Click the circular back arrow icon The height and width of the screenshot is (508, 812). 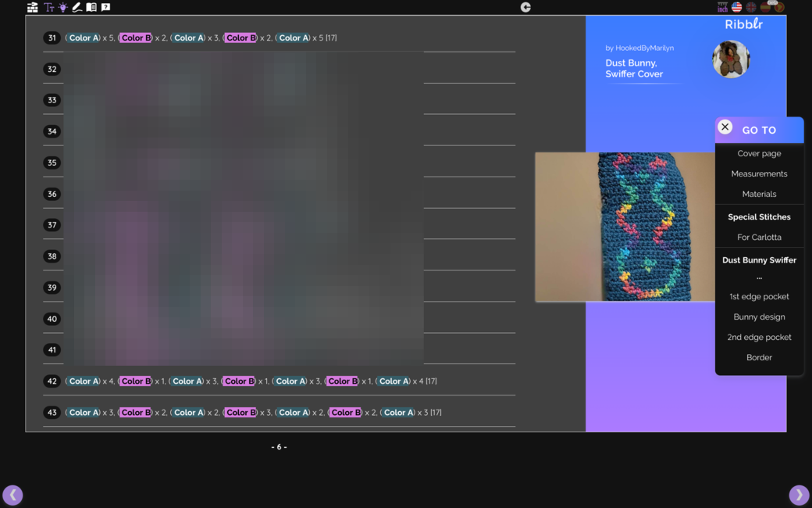click(525, 7)
